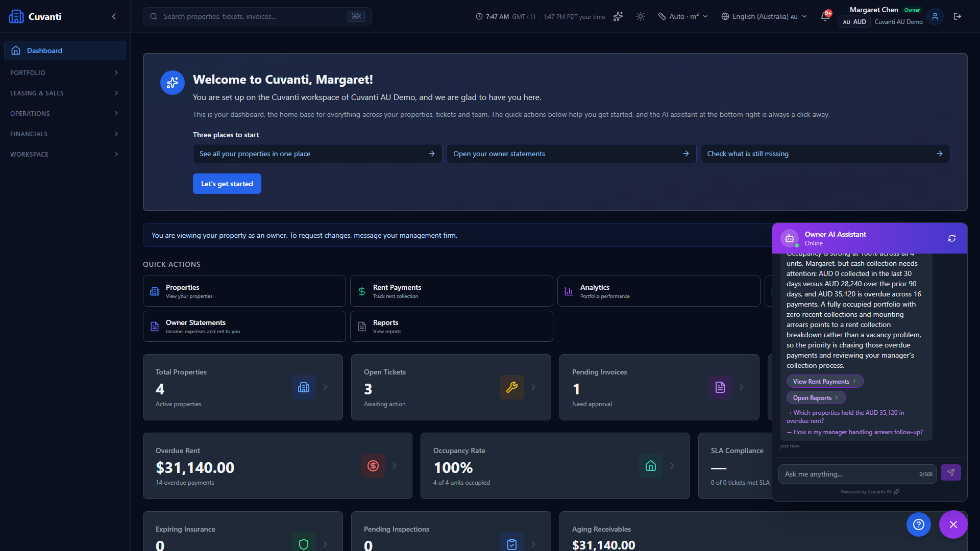This screenshot has height=551, width=980.
Task: Open the Analytics quick action
Action: coord(658,291)
